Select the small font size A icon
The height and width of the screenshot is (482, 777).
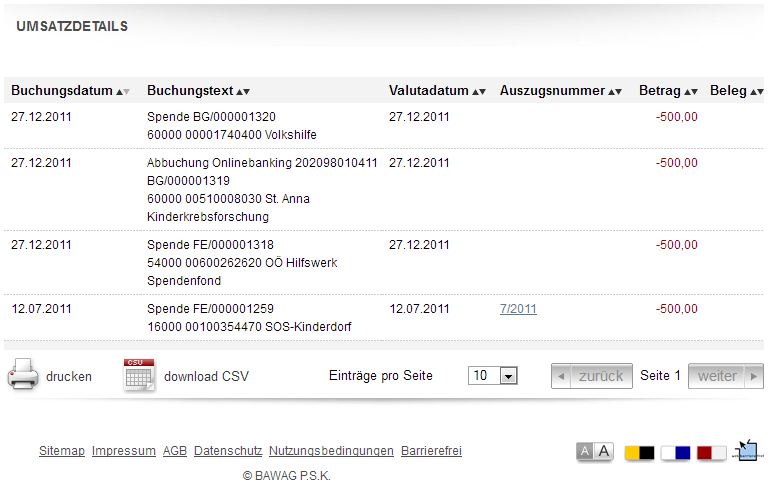[585, 451]
